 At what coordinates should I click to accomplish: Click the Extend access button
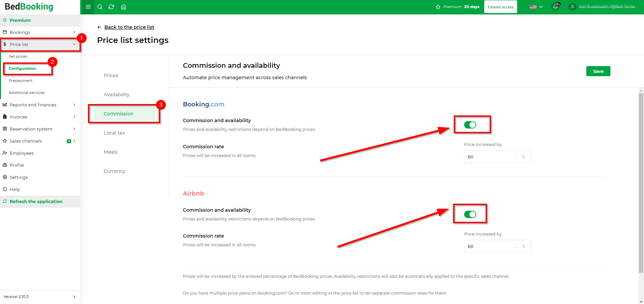tap(501, 7)
